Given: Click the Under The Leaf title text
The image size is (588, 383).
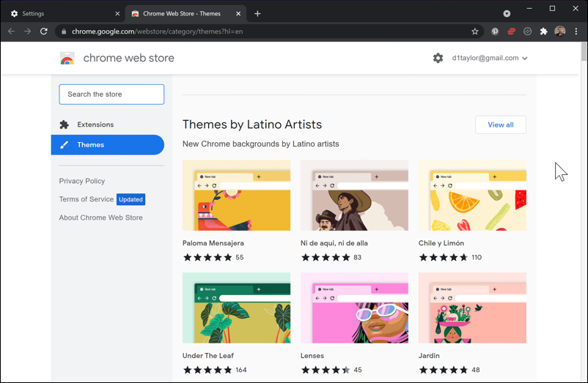Looking at the screenshot, I should 207,356.
